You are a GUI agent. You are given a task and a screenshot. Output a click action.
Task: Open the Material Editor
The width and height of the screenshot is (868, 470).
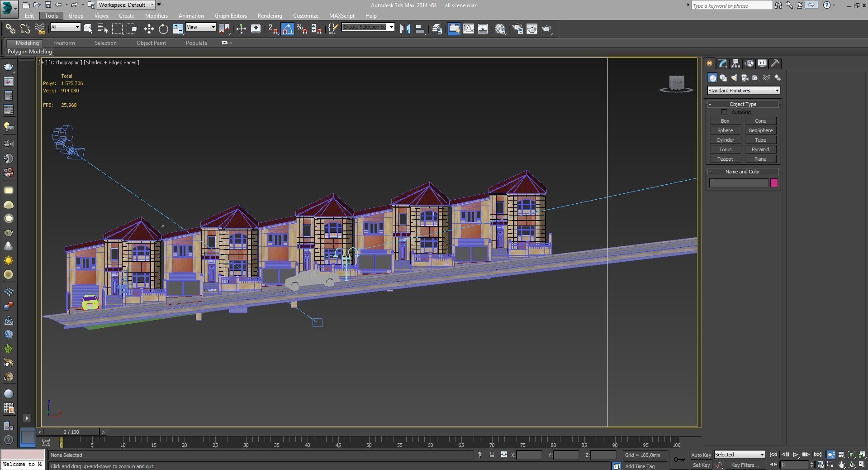point(500,29)
